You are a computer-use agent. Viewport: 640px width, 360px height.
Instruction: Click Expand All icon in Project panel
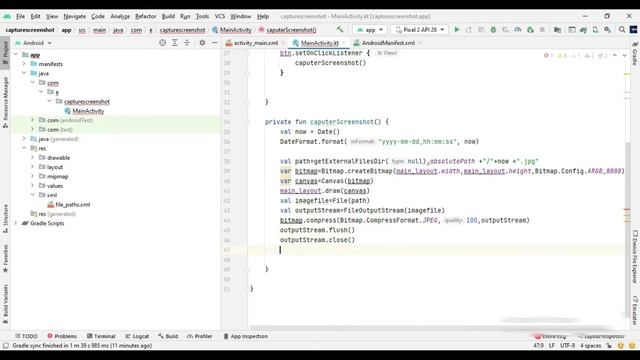tap(175, 43)
